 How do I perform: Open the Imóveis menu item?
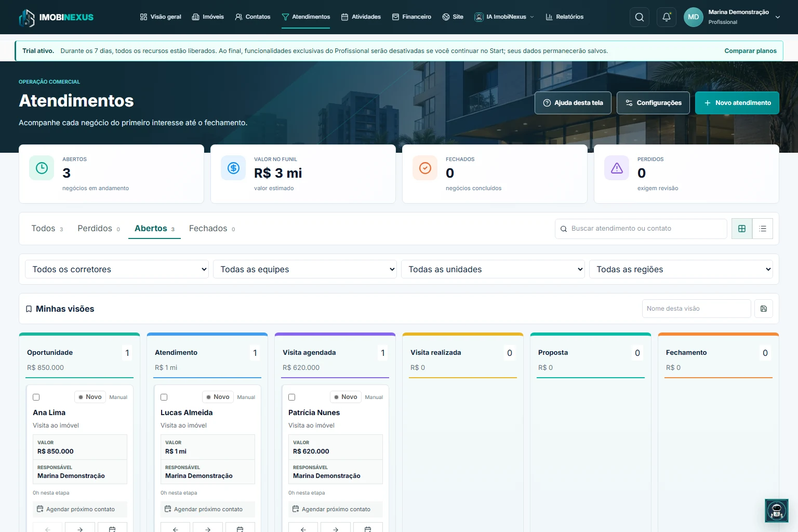[208, 17]
